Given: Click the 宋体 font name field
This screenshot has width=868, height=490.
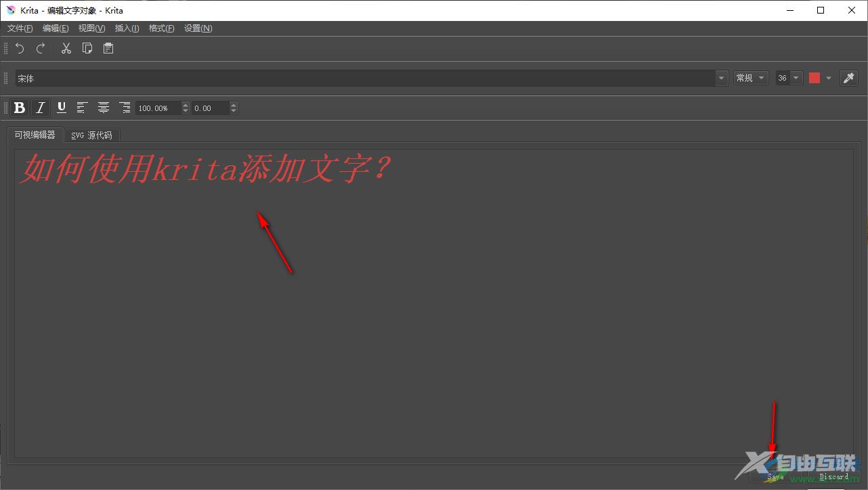Looking at the screenshot, I should 365,79.
